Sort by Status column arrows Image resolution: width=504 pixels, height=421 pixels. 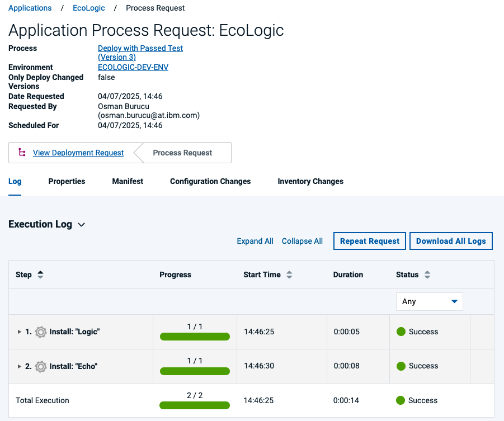(427, 275)
